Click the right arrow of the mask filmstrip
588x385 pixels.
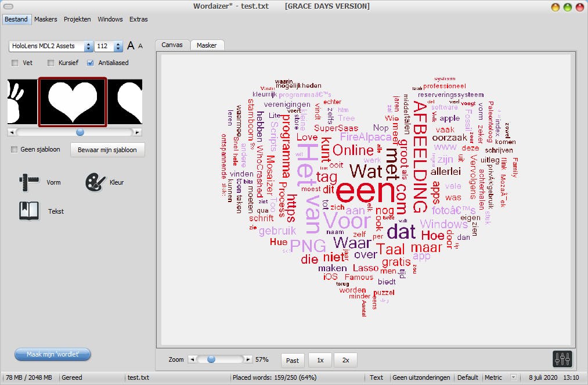[138, 131]
